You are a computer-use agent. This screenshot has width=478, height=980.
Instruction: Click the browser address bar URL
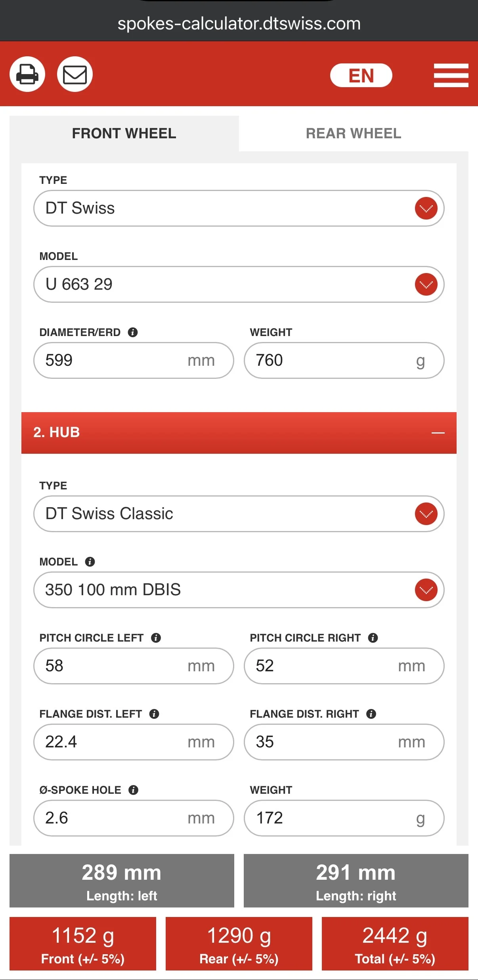pyautogui.click(x=239, y=24)
